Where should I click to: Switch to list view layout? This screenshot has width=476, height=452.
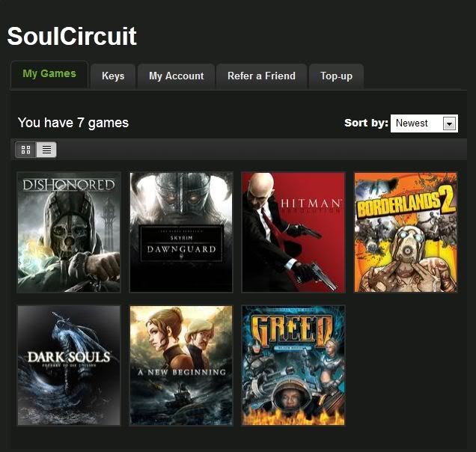tap(46, 150)
